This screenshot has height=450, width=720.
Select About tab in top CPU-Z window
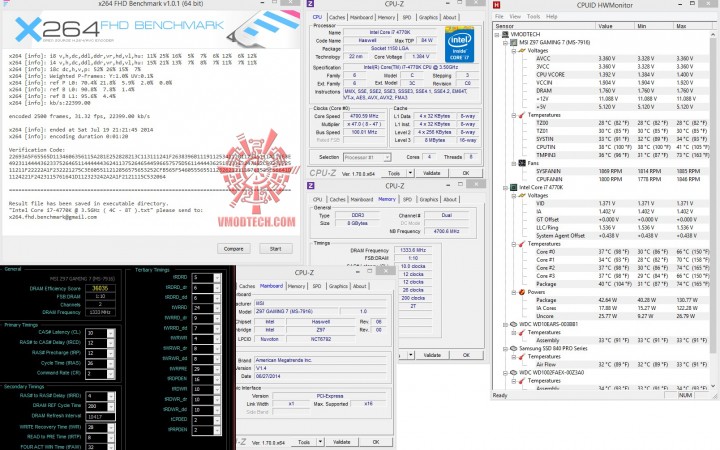pos(450,17)
